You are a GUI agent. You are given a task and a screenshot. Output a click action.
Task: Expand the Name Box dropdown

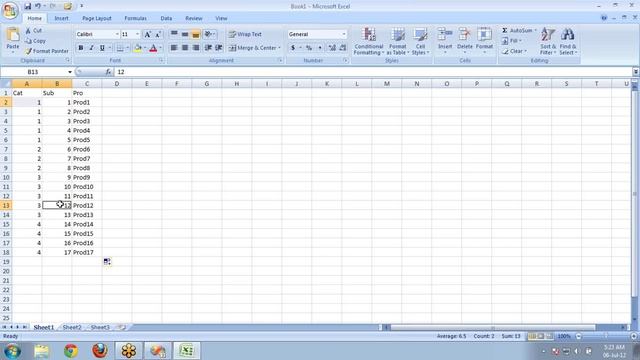(70, 72)
